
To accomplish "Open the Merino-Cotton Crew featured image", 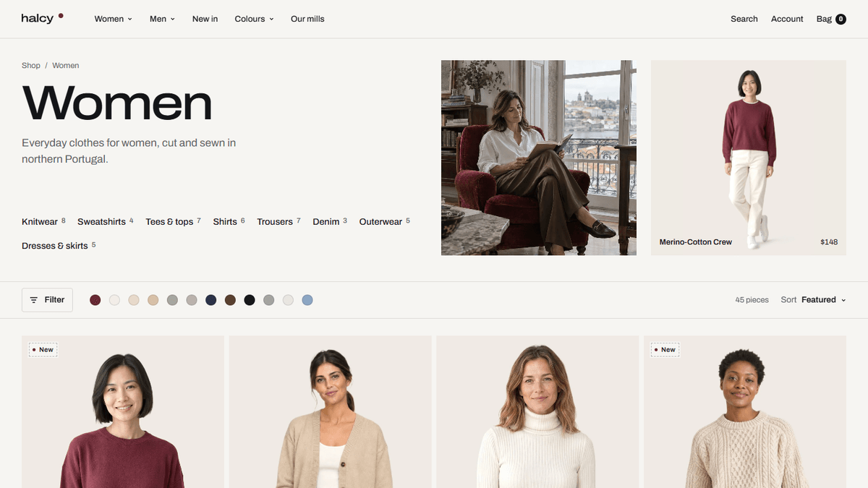I will click(x=749, y=158).
